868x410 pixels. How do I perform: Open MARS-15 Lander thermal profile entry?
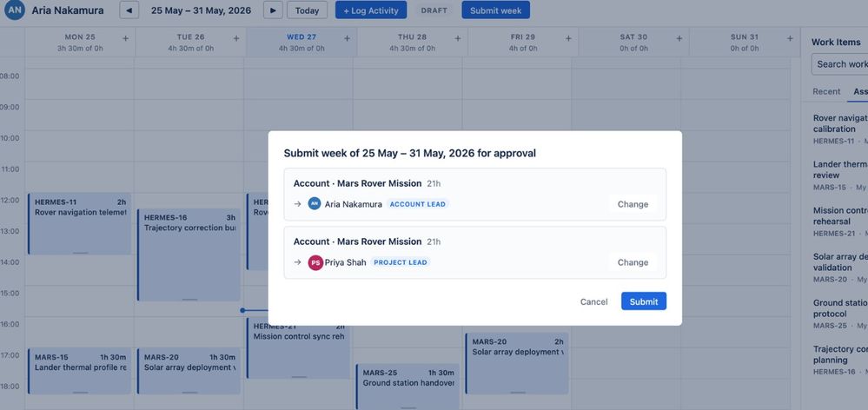(x=80, y=371)
